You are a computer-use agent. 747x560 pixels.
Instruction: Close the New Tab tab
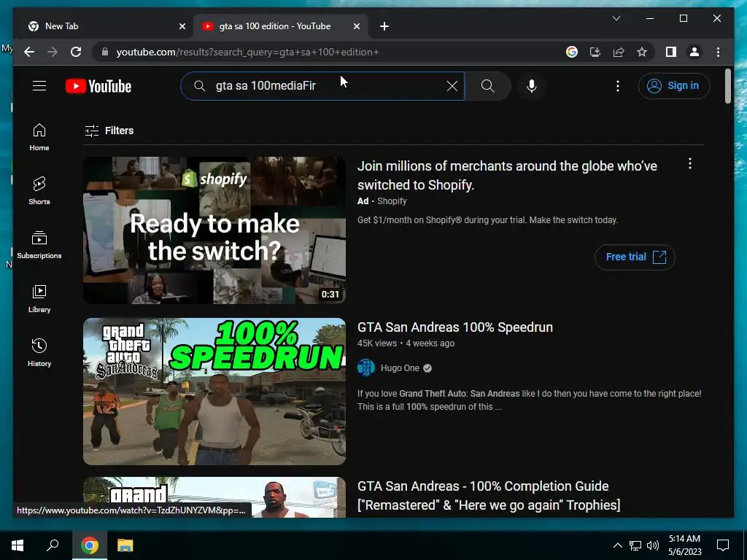coord(182,26)
